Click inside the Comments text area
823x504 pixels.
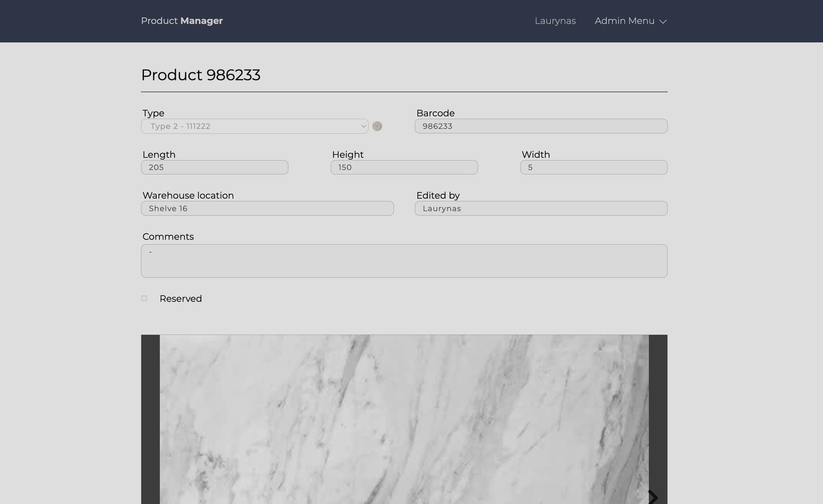[404, 261]
